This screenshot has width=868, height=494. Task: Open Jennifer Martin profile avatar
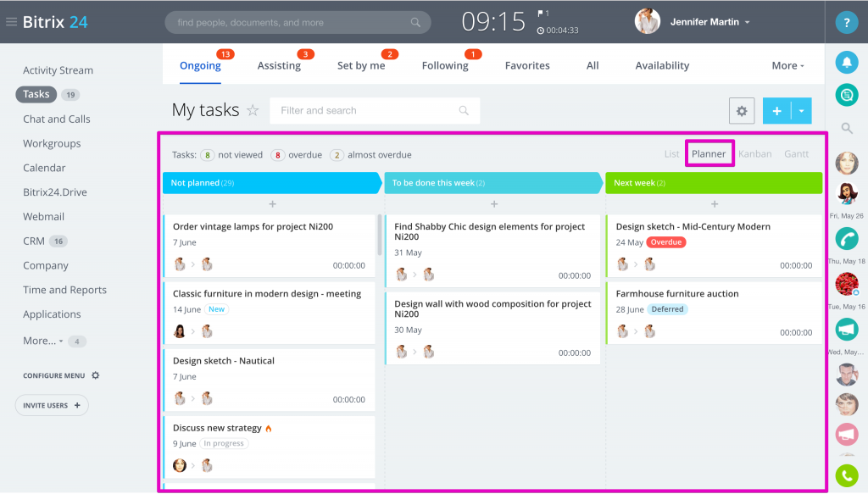pyautogui.click(x=647, y=21)
